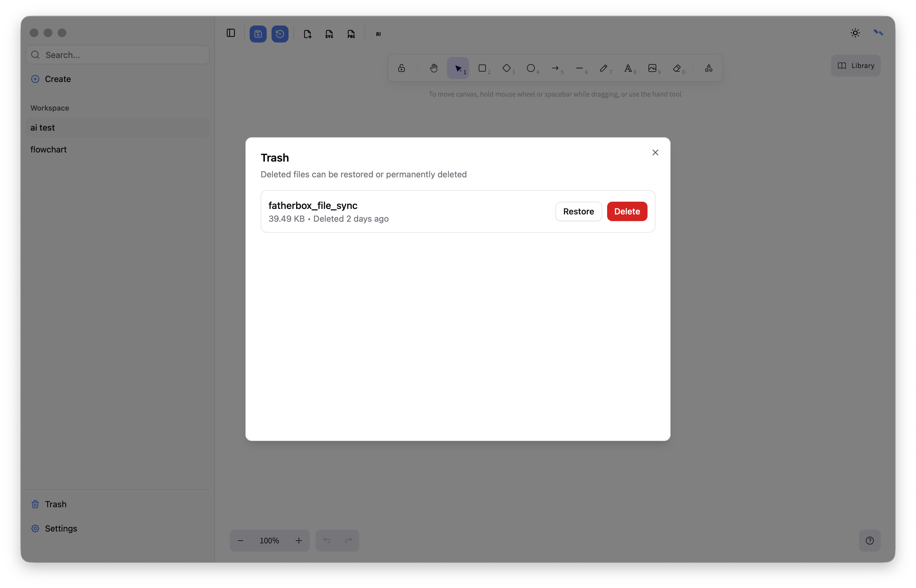Toggle the light theme sun icon

pos(855,33)
